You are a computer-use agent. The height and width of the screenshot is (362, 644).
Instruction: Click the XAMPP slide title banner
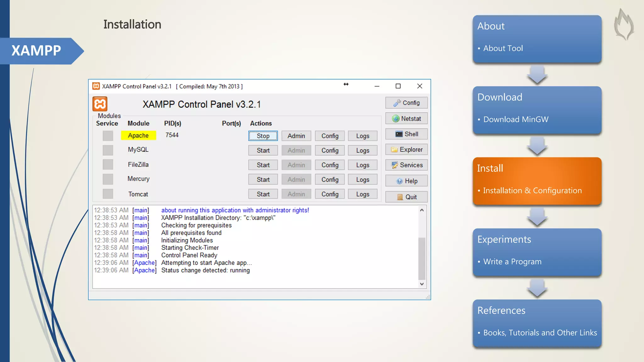42,51
